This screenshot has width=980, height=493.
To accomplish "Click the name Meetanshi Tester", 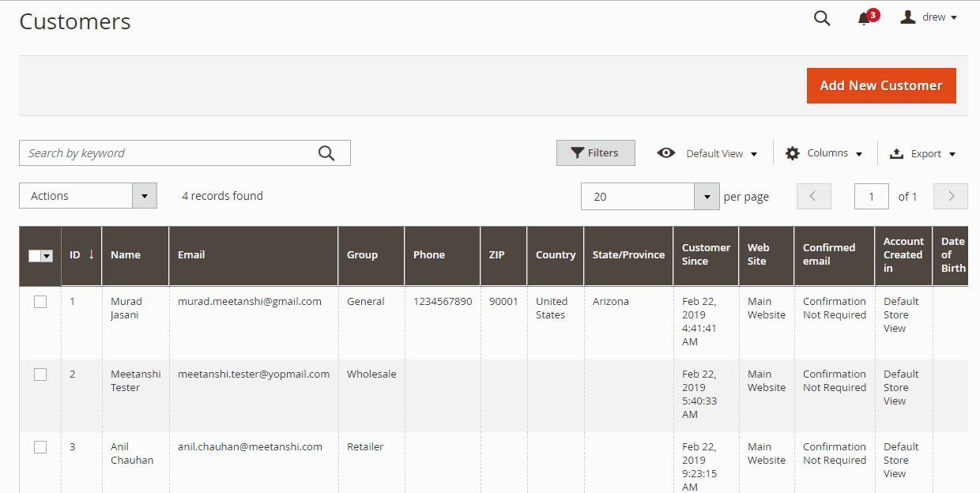I will point(136,381).
